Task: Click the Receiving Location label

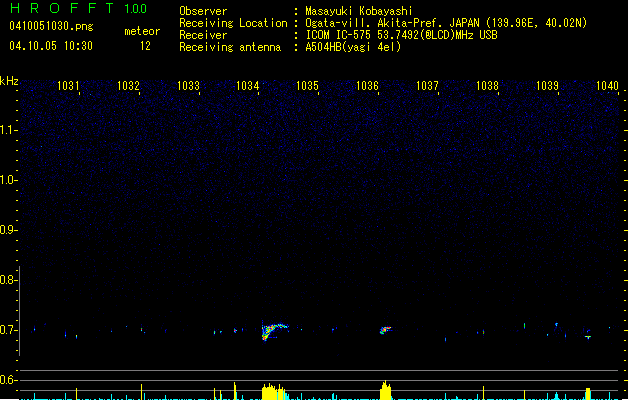Action: pyautogui.click(x=233, y=23)
